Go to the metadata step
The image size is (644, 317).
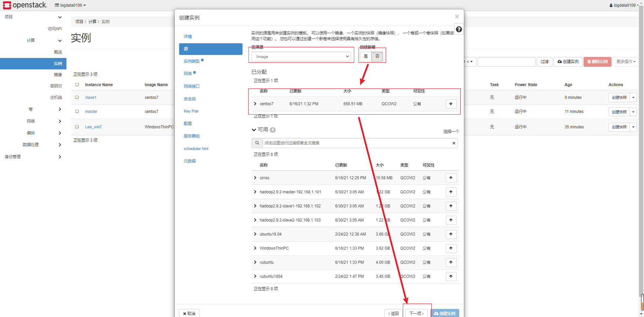(190, 161)
